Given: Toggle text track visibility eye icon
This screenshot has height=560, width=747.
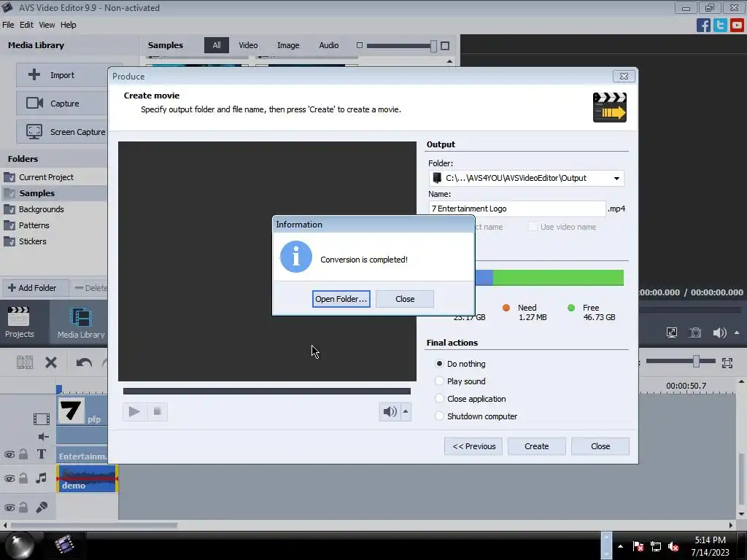Looking at the screenshot, I should click(x=9, y=455).
